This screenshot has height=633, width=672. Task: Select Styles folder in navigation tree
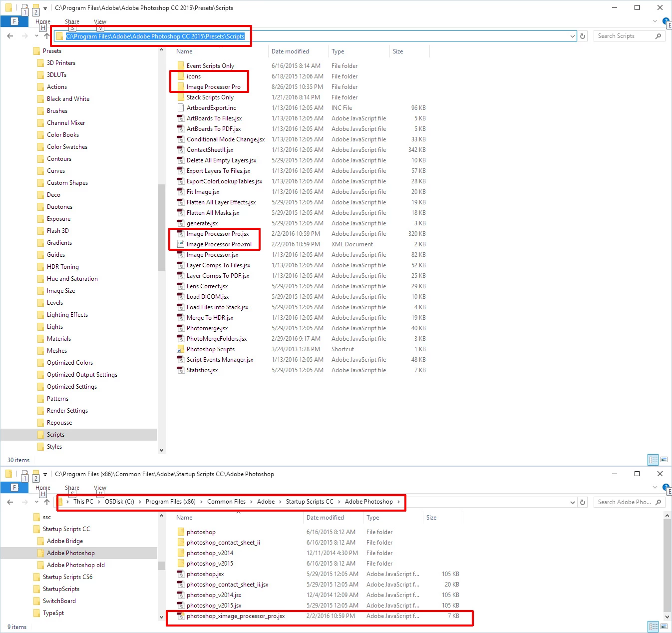click(x=54, y=447)
